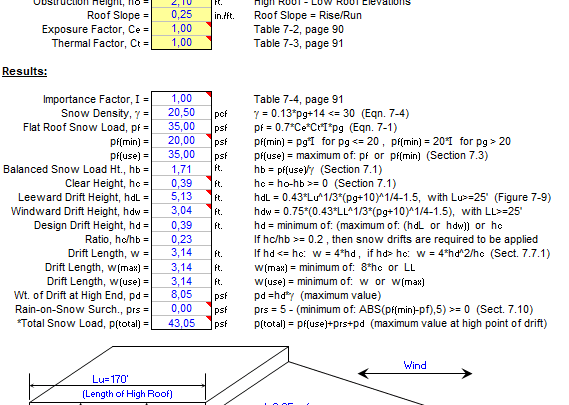Viewport: 569px width, 405px height.
Task: Select the Clear Height hc value cell
Action: 181,183
